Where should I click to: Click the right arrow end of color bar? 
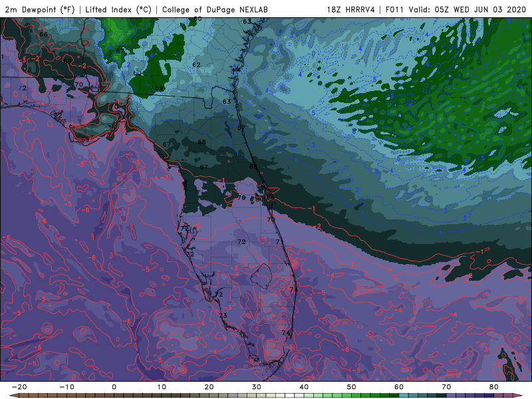point(518,396)
